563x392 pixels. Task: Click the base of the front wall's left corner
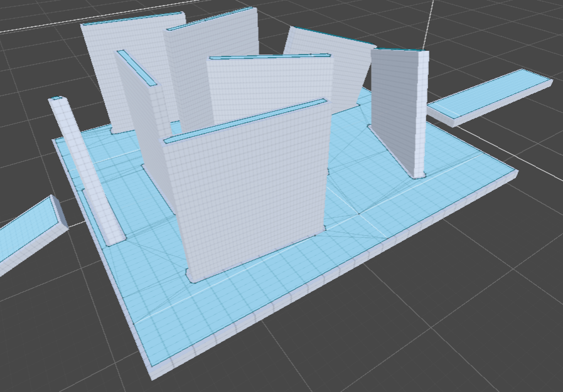point(191,276)
